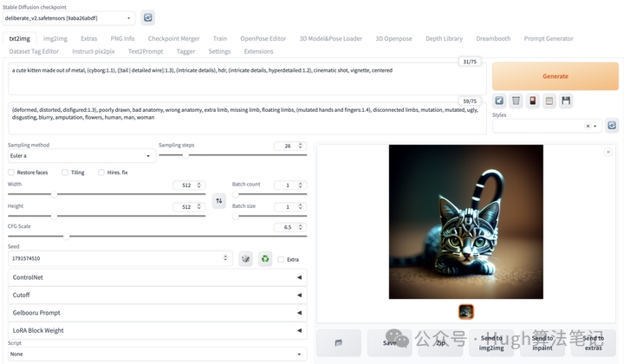This screenshot has height=364, width=624.
Task: Reuse the last seed with the recycle icon
Action: (x=265, y=259)
